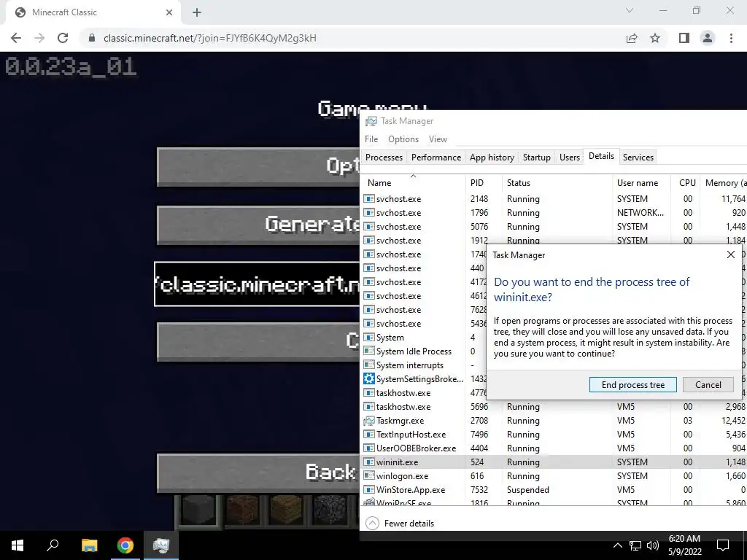Select the dirt block hotbar slot
The image size is (747, 560).
(242, 511)
